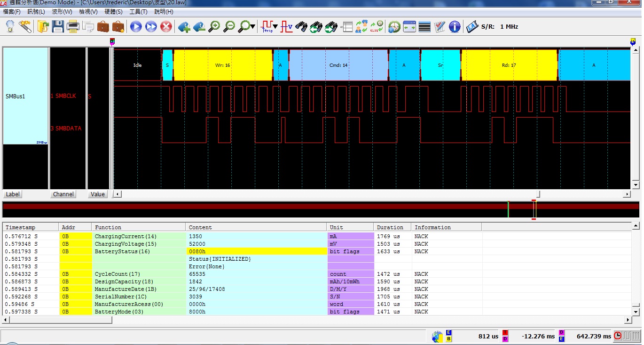This screenshot has width=644, height=345.
Task: Open the magic wand wizard tool
Action: tap(25, 26)
